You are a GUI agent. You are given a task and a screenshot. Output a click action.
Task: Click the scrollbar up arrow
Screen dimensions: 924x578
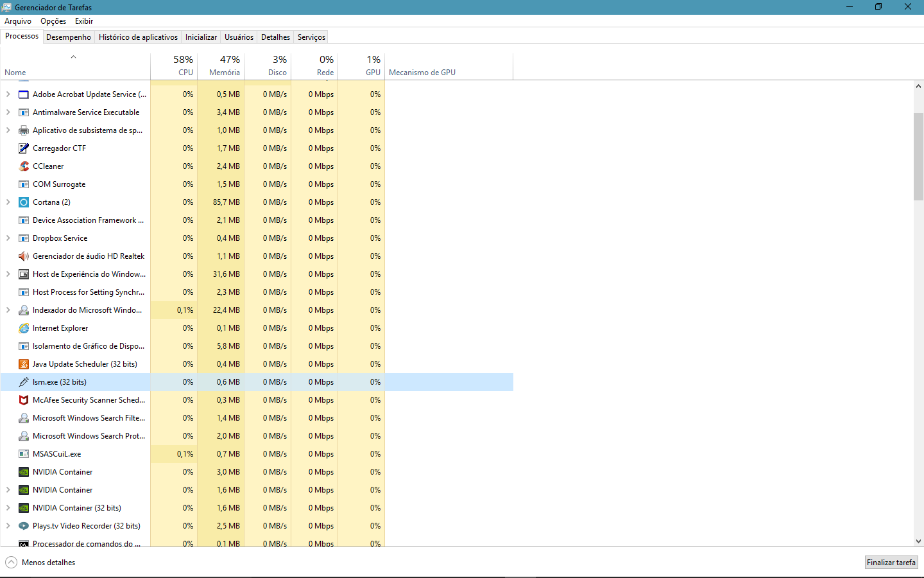(x=918, y=85)
